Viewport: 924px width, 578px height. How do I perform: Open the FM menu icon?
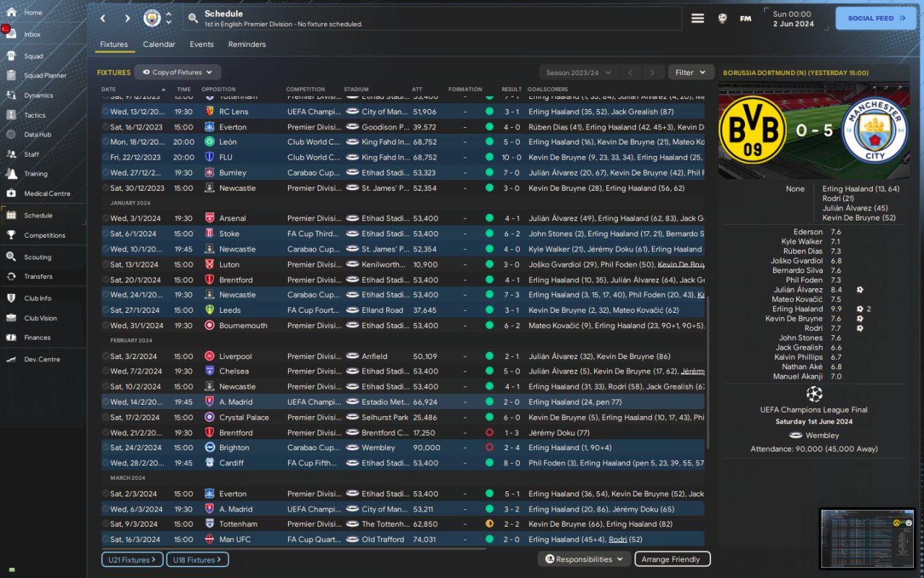746,18
